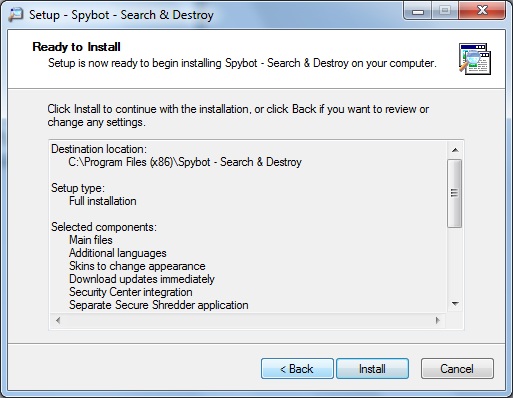Click the 'Setup type:' label
Screen dimensions: 513x398
pos(78,188)
